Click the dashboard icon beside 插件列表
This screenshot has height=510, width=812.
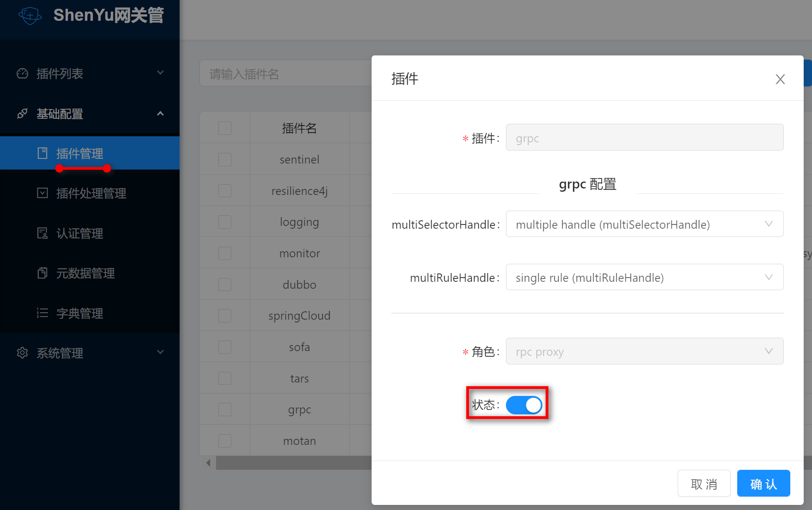tap(22, 73)
